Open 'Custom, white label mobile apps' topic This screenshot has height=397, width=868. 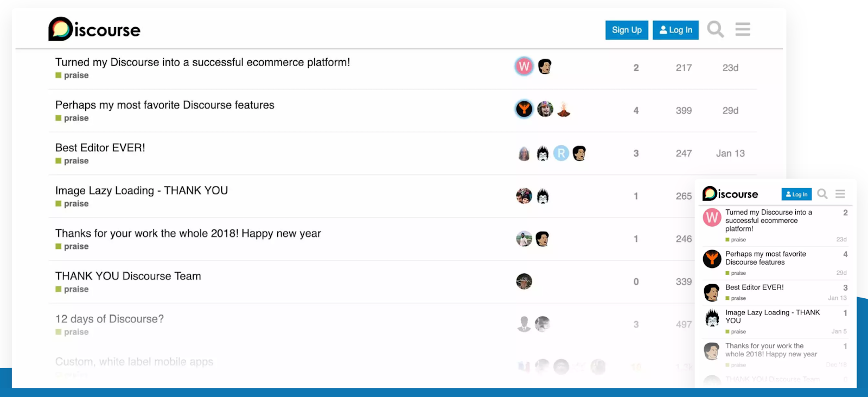[134, 362]
